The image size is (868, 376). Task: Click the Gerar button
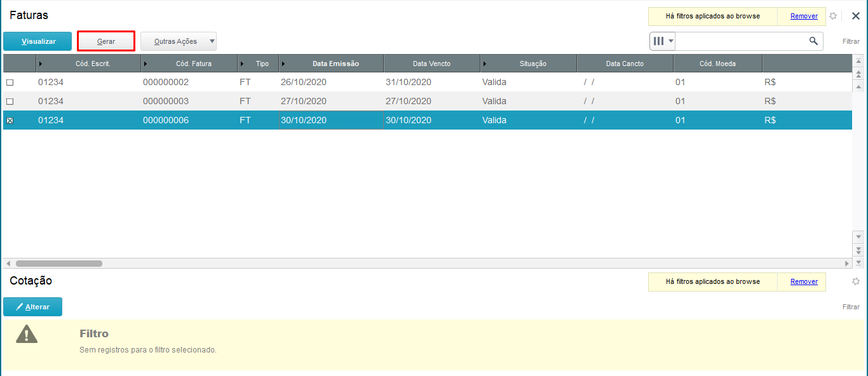click(x=106, y=41)
